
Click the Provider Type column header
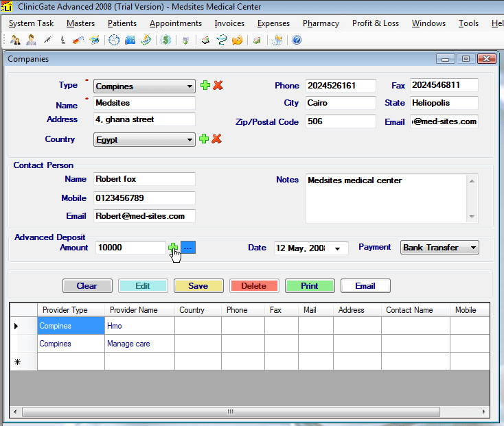tap(71, 310)
